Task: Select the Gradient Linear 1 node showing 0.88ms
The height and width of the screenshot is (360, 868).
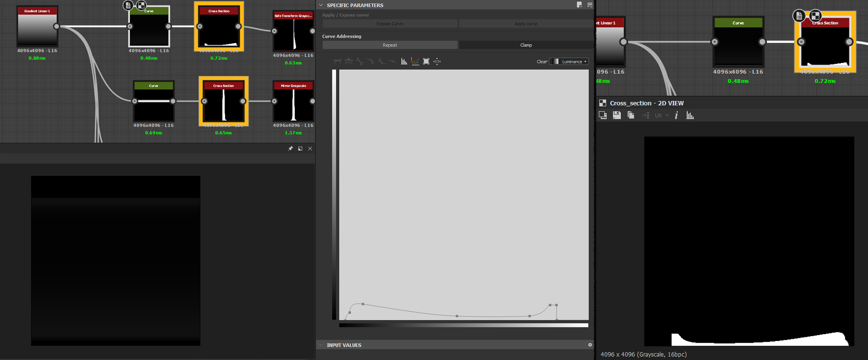Action: 37,26
